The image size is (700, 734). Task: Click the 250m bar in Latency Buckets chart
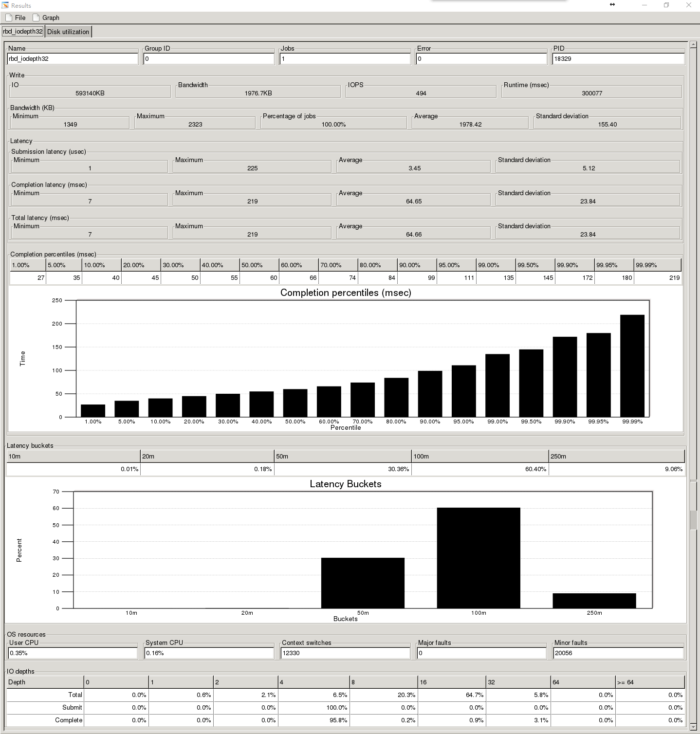pos(594,601)
